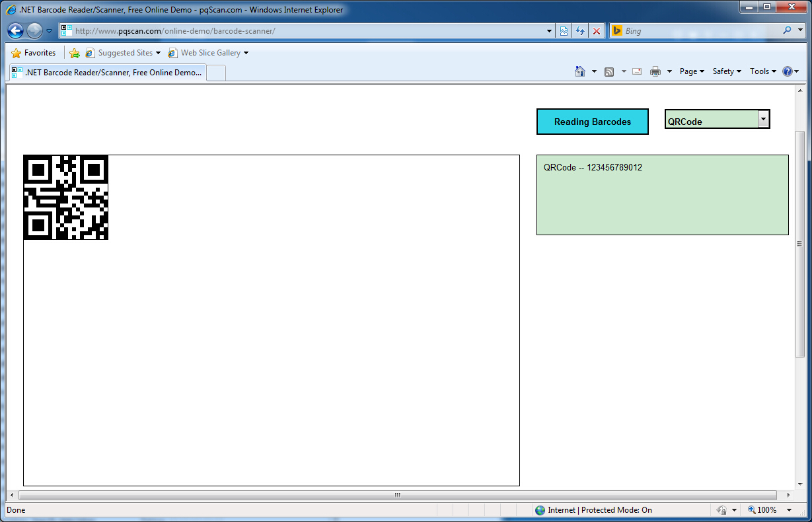Viewport: 812px width, 522px height.
Task: Open a new blank tab
Action: coord(217,73)
